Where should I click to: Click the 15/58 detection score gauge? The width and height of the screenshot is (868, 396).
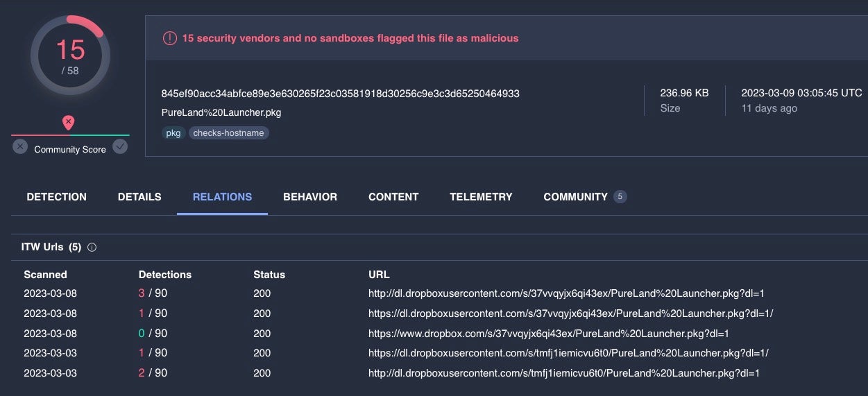(70, 55)
